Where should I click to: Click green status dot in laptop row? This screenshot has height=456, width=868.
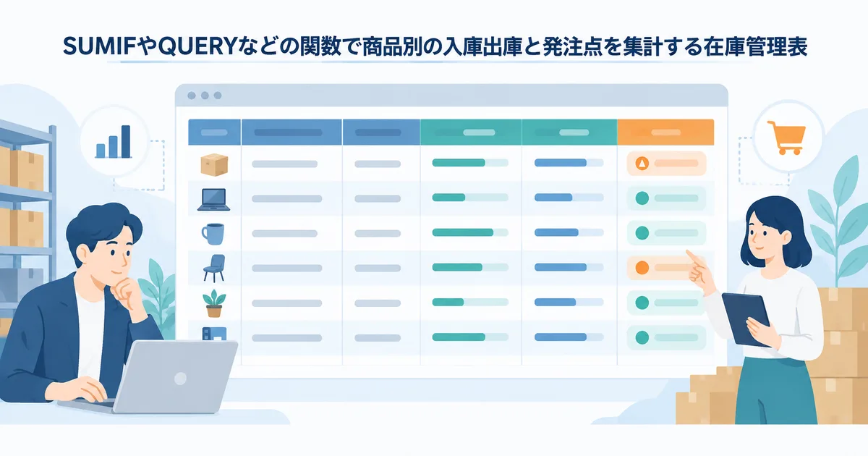point(641,198)
